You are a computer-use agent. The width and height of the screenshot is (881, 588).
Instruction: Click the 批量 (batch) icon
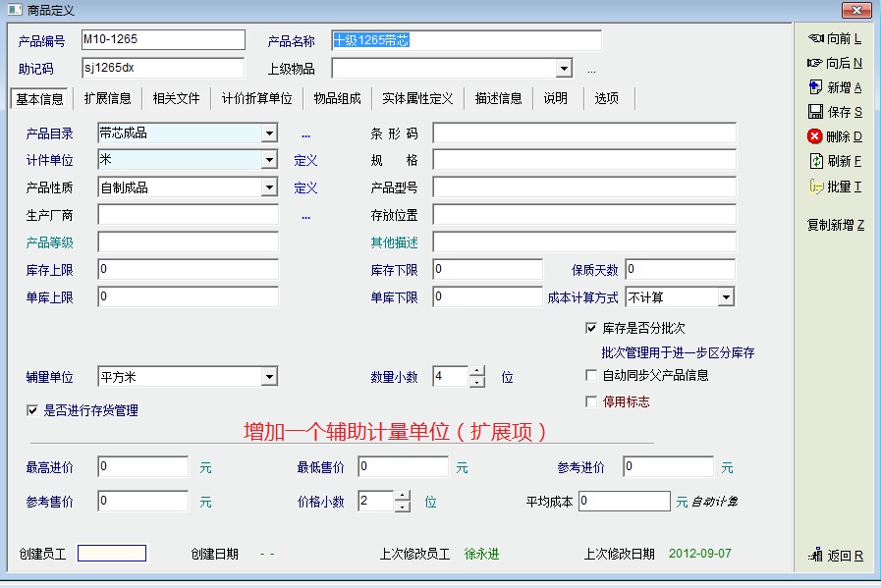pyautogui.click(x=814, y=186)
